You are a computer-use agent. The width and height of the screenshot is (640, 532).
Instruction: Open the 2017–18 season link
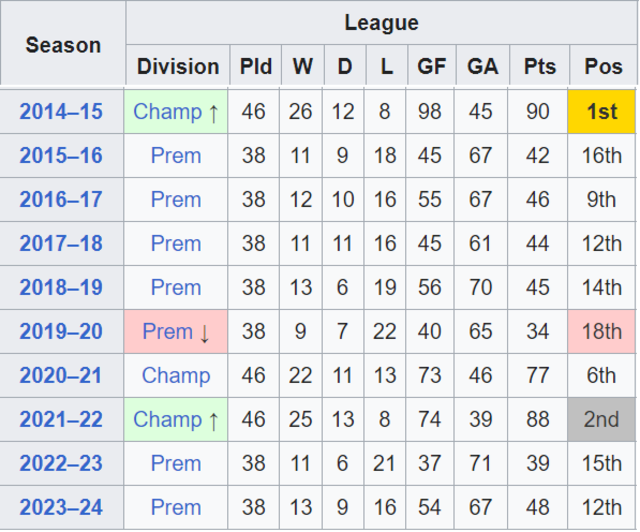(61, 244)
